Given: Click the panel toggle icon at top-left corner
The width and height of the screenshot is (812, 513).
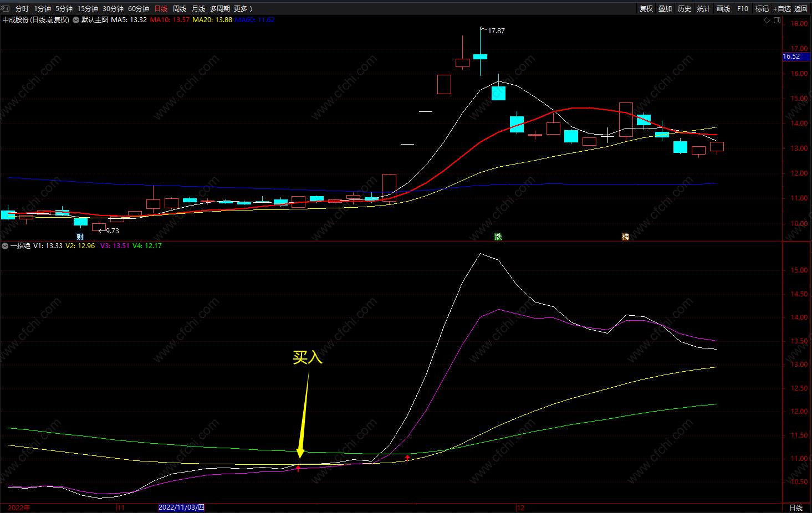Looking at the screenshot, I should coord(6,8).
